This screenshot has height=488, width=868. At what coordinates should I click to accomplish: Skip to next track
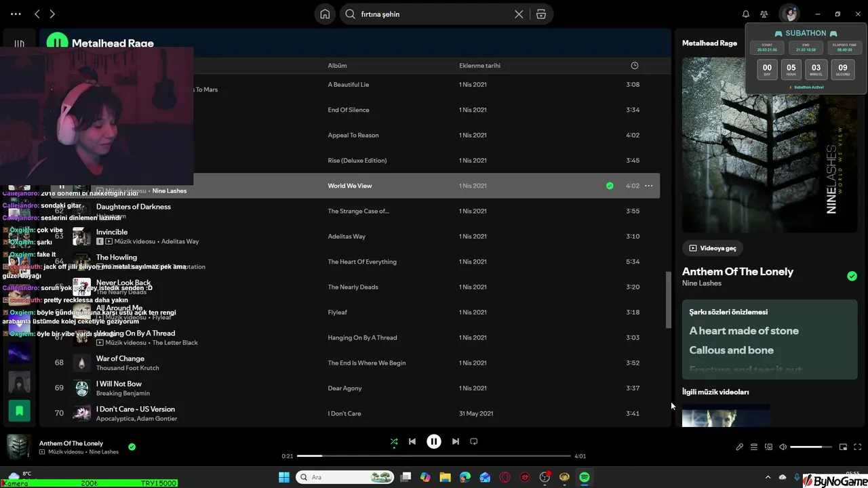[x=456, y=441]
